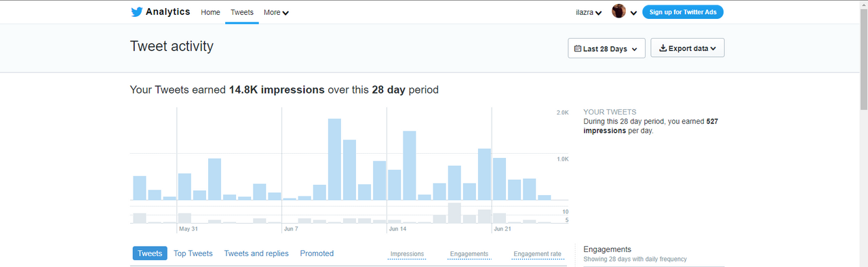
Task: Open the Last 28 Days date selector
Action: click(x=606, y=49)
